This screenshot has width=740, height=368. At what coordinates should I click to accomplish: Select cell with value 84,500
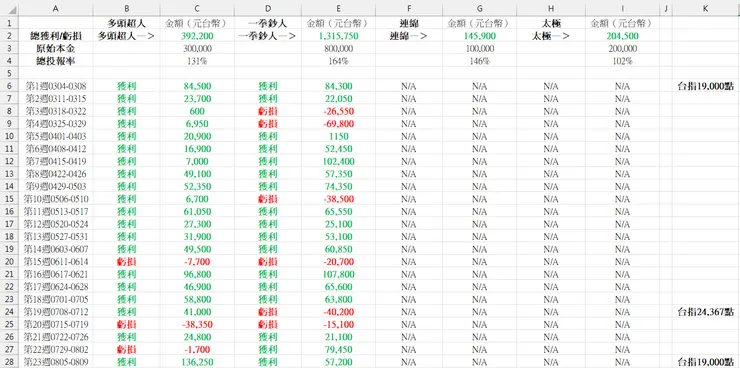point(197,86)
